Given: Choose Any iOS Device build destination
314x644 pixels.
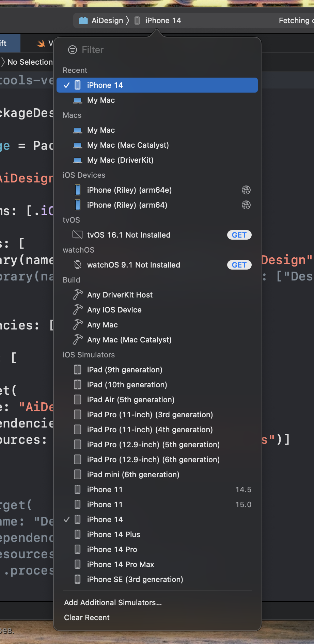Looking at the screenshot, I should pyautogui.click(x=157, y=310).
